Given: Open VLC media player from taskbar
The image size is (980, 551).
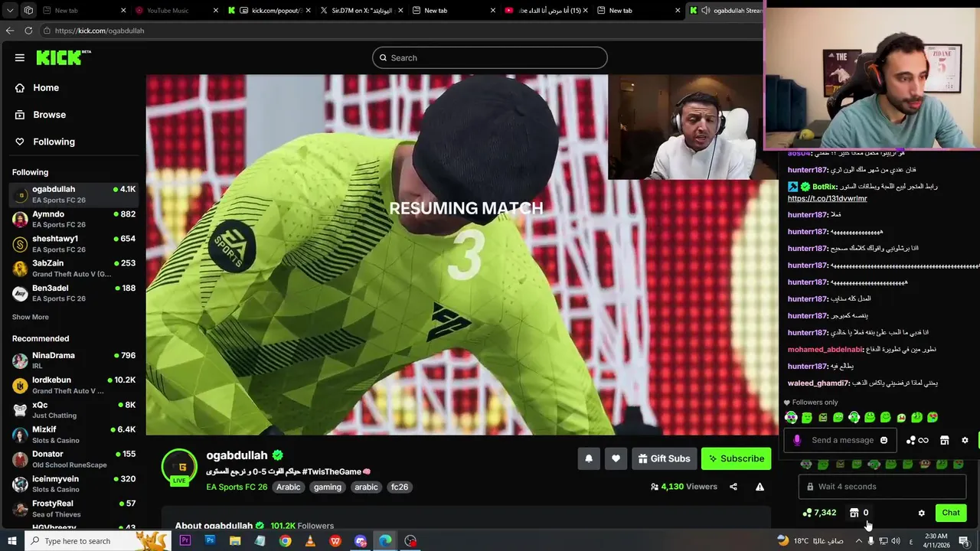Looking at the screenshot, I should click(310, 541).
